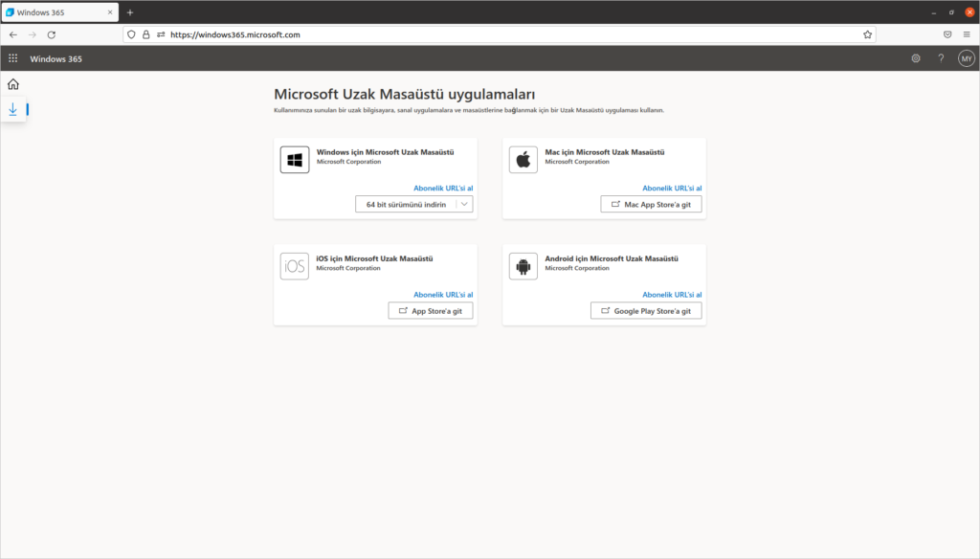This screenshot has width=980, height=559.
Task: Click the Windows 365 header title
Action: [x=56, y=58]
